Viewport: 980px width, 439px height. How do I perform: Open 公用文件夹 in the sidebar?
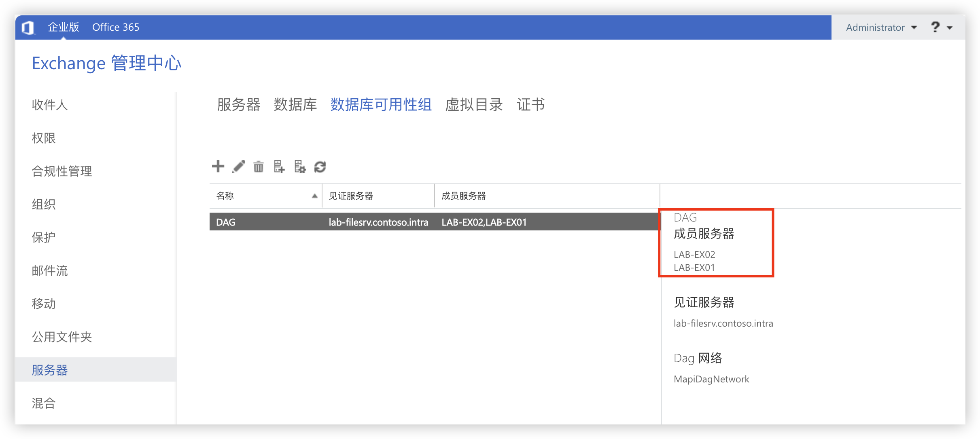tap(62, 337)
